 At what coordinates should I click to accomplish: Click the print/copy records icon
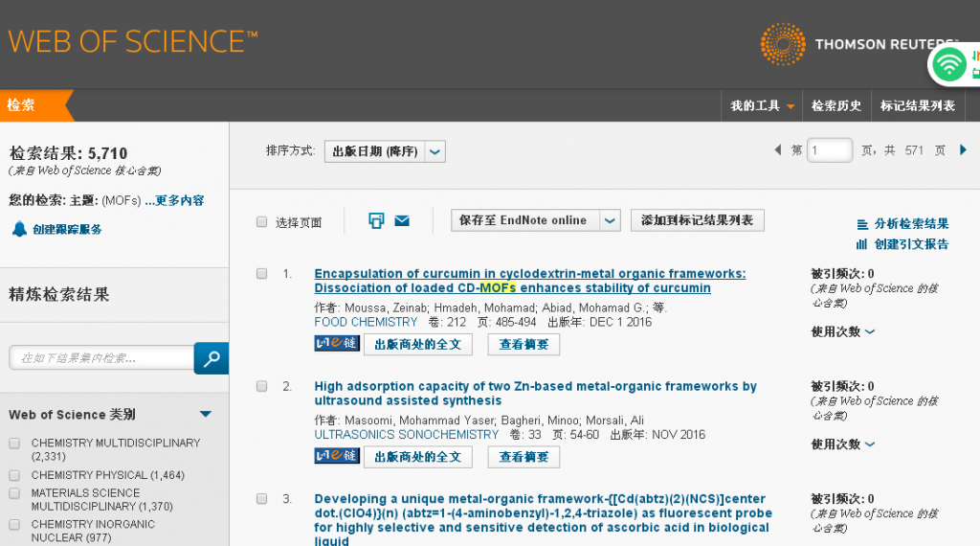[376, 220]
